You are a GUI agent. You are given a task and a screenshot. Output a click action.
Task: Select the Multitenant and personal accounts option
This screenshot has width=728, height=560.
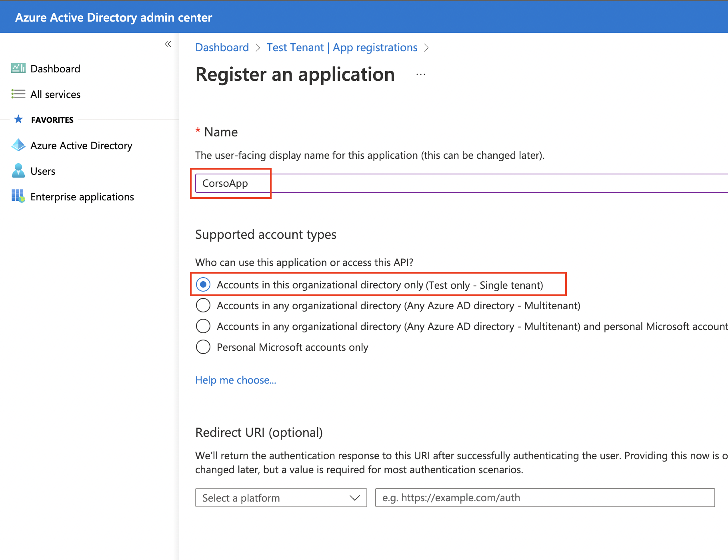(x=203, y=326)
